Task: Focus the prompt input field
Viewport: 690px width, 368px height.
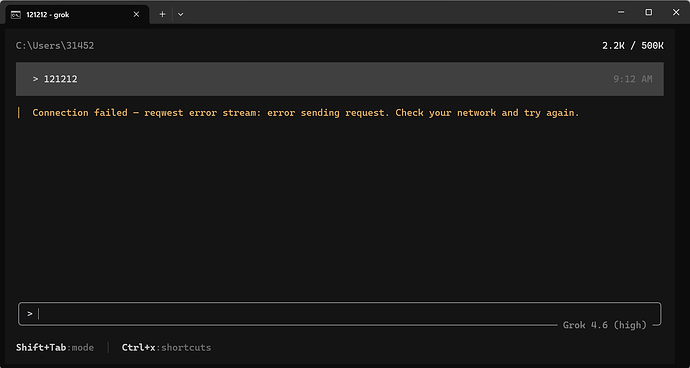Action: click(340, 314)
